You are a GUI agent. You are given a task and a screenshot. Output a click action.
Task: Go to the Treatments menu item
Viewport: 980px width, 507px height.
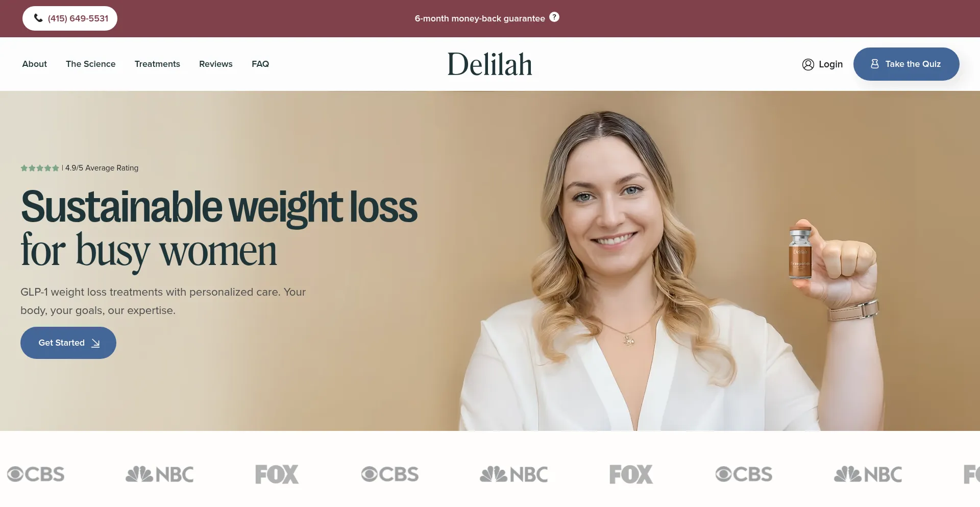157,64
